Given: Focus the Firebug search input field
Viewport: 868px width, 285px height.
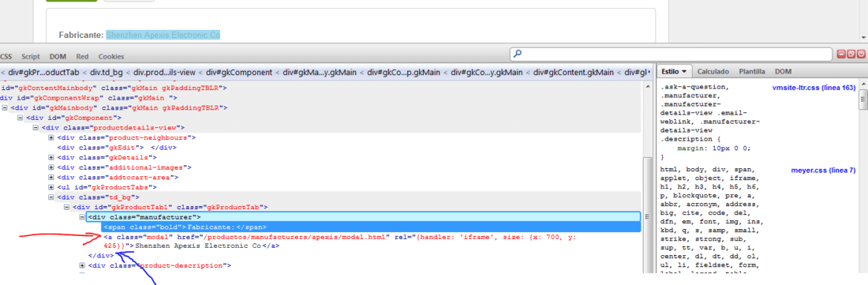Looking at the screenshot, I should tap(671, 54).
